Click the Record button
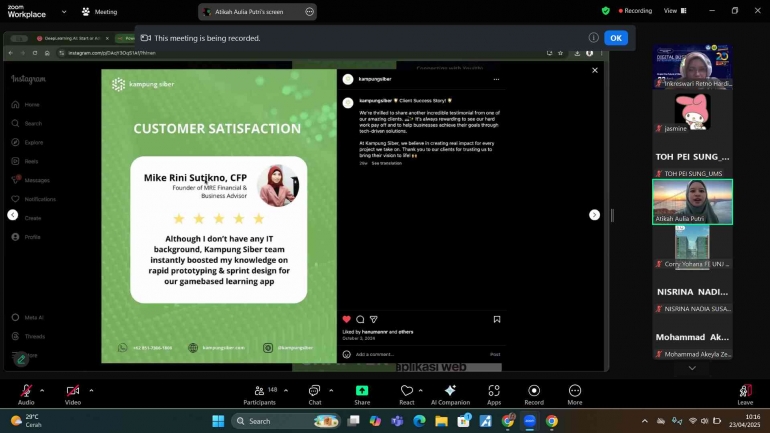This screenshot has height=433, width=770. (x=534, y=395)
